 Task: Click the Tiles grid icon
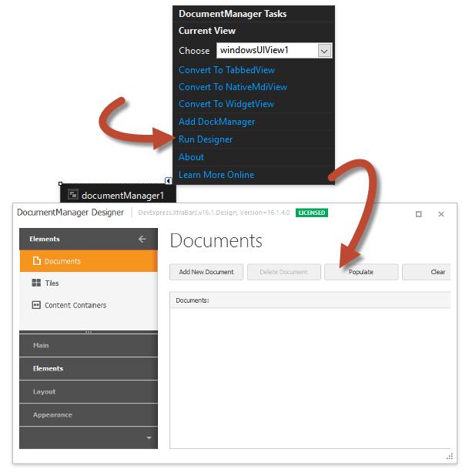click(36, 283)
